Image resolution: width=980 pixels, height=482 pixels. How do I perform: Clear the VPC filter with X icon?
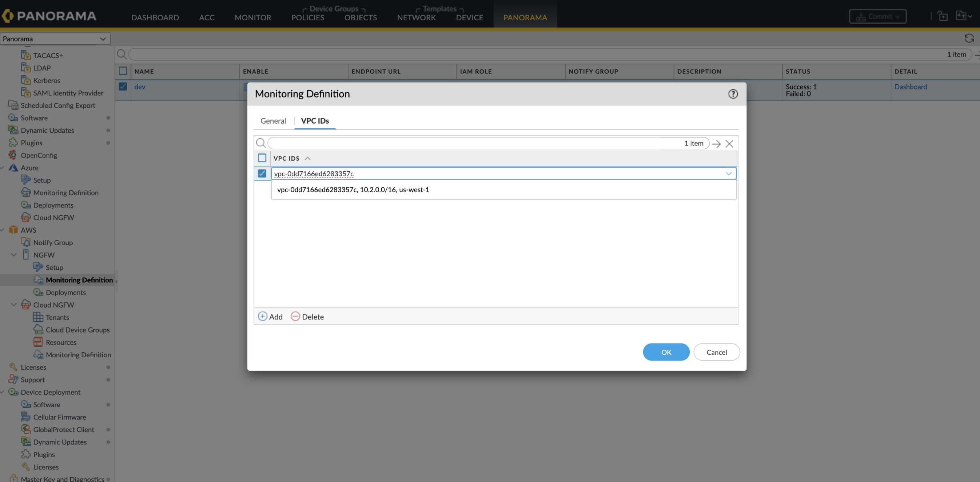(x=729, y=143)
